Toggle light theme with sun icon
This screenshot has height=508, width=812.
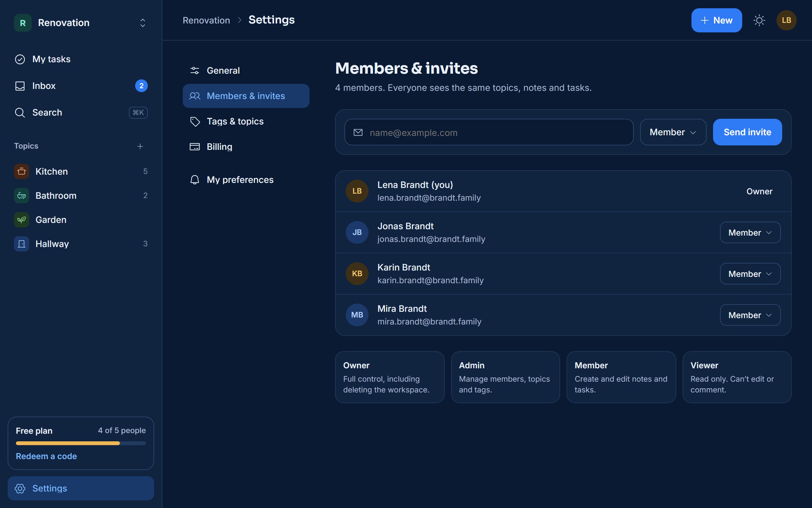coord(759,20)
